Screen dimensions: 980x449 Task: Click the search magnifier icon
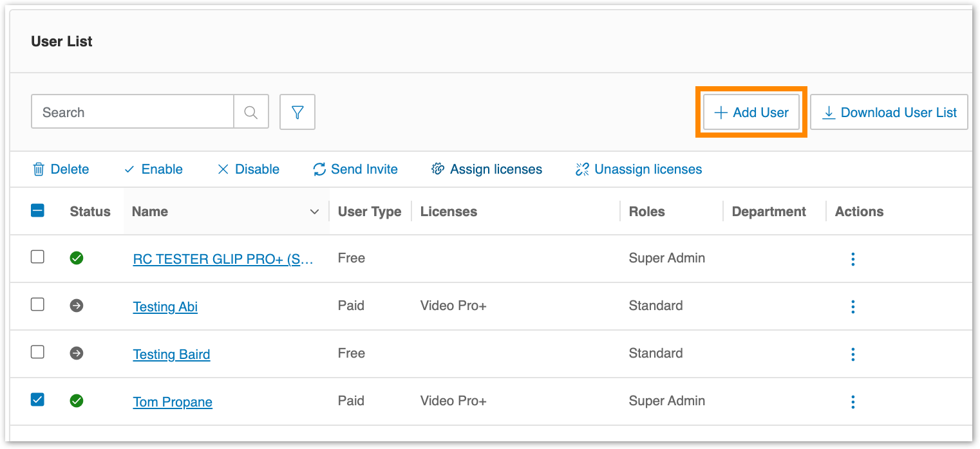tap(250, 111)
